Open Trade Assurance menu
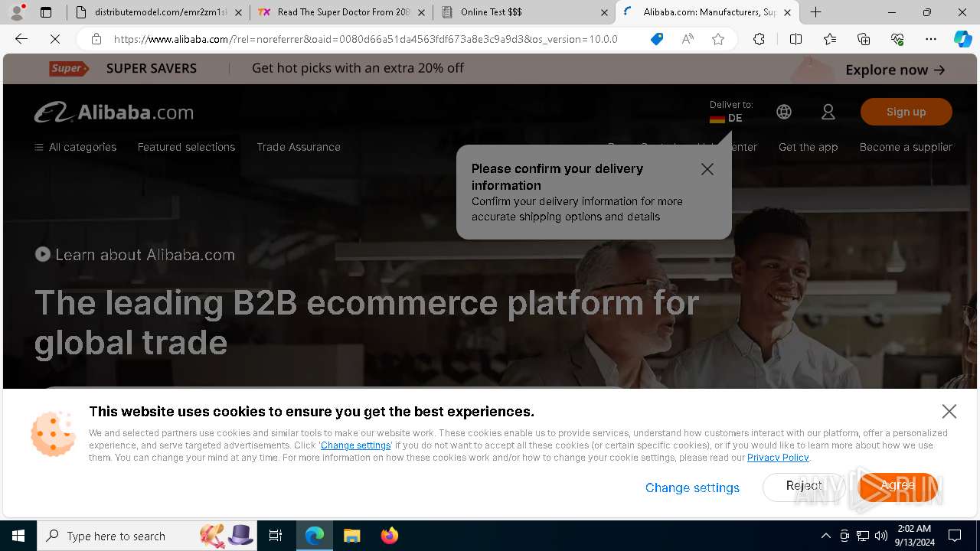 (299, 147)
